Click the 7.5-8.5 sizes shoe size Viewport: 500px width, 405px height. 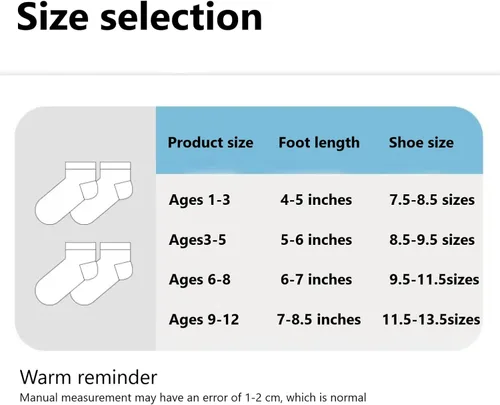[x=432, y=200]
